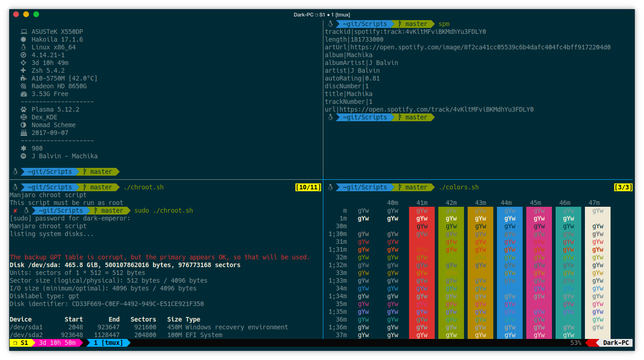Click the green 42m color column

pyautogui.click(x=451, y=273)
